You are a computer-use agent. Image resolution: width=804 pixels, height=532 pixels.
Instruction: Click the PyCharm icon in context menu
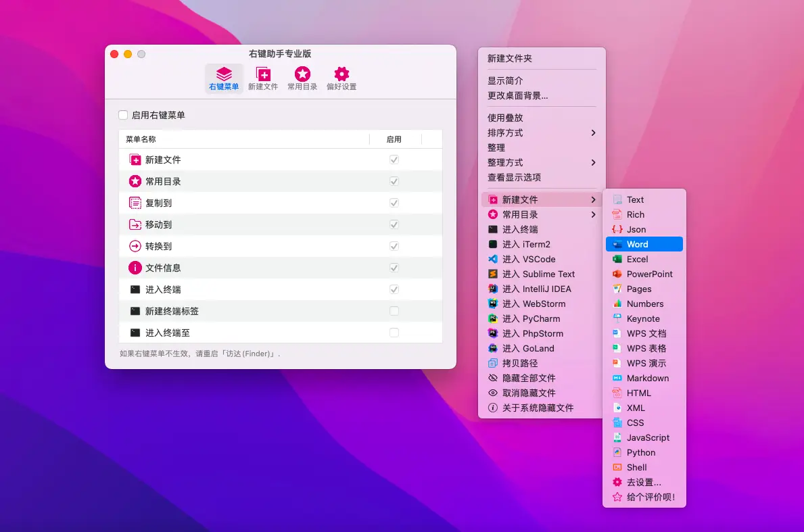[x=493, y=318]
